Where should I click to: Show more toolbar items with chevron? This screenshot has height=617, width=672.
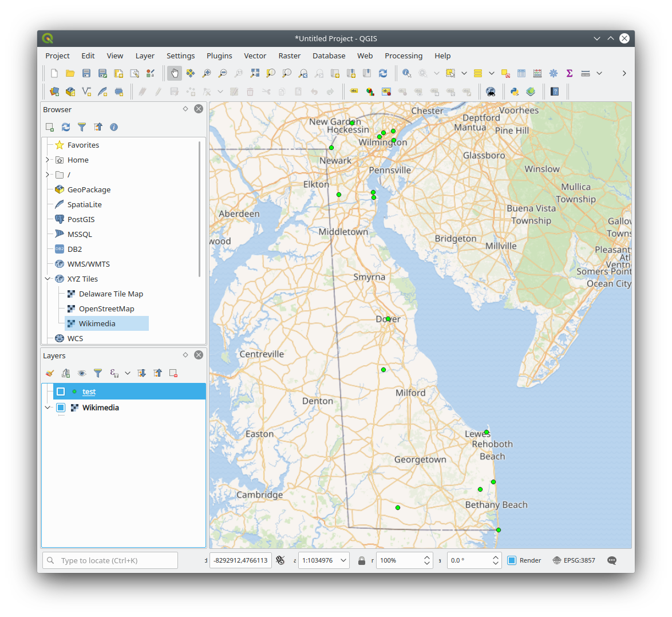(x=624, y=73)
